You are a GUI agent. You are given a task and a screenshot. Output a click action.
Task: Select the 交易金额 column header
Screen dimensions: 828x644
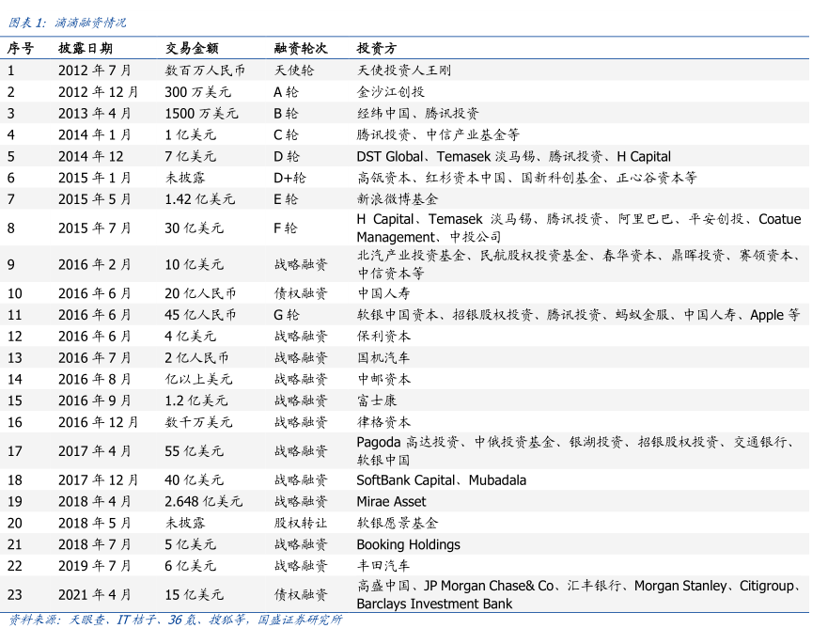[192, 48]
